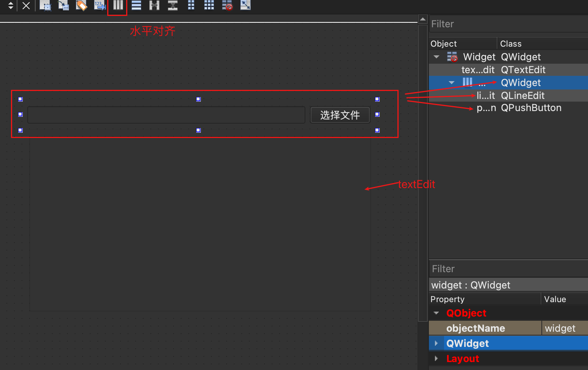This screenshot has width=588, height=370.
Task: Apply form layout icon
Action: click(x=191, y=5)
